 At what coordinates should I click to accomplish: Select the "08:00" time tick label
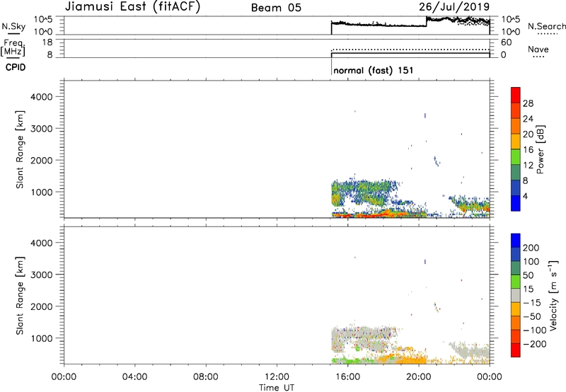coord(205,377)
